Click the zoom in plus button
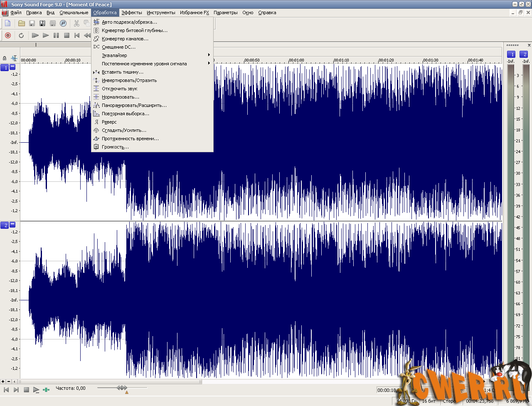532x406 pixels. tap(3, 381)
